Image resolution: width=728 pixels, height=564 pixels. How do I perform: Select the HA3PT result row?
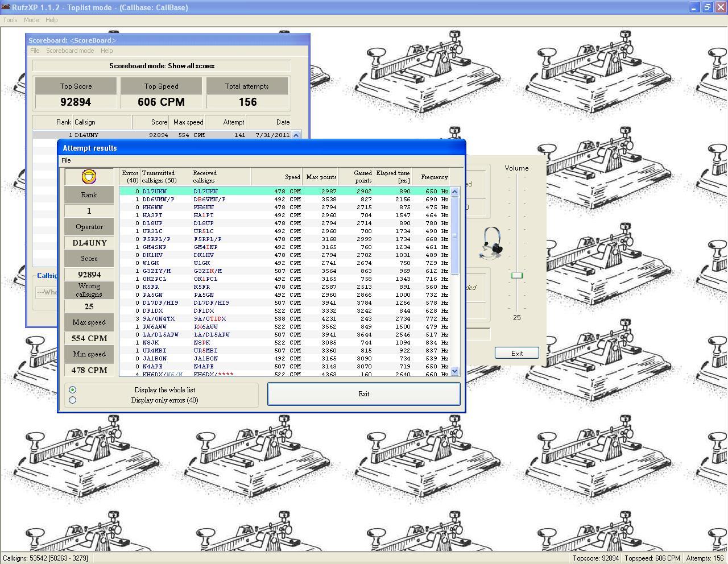(x=285, y=215)
